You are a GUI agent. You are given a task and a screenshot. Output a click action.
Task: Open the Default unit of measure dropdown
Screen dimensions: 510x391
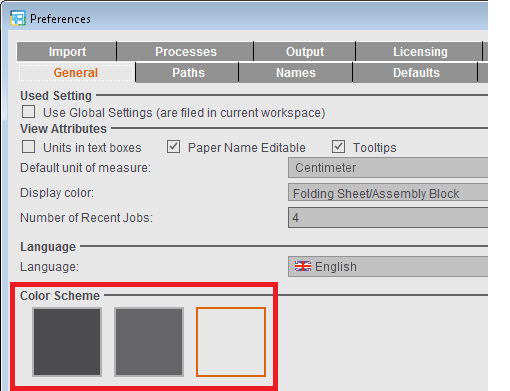click(388, 168)
